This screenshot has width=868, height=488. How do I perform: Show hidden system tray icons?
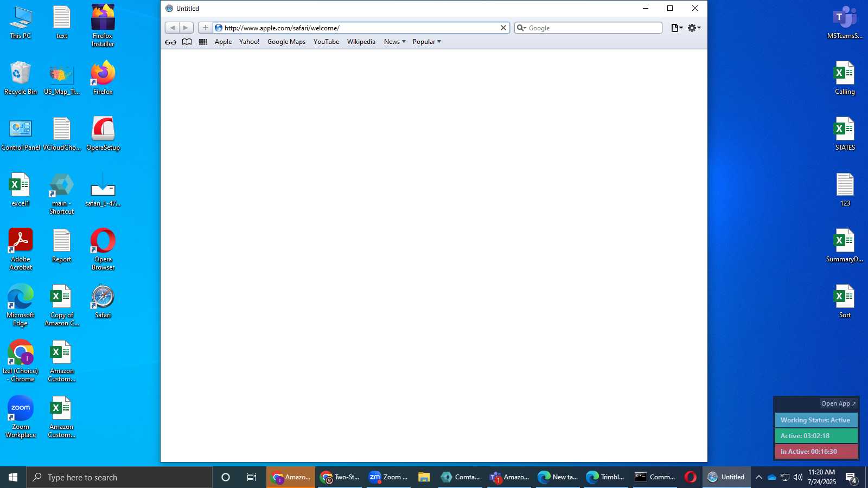[x=758, y=477]
